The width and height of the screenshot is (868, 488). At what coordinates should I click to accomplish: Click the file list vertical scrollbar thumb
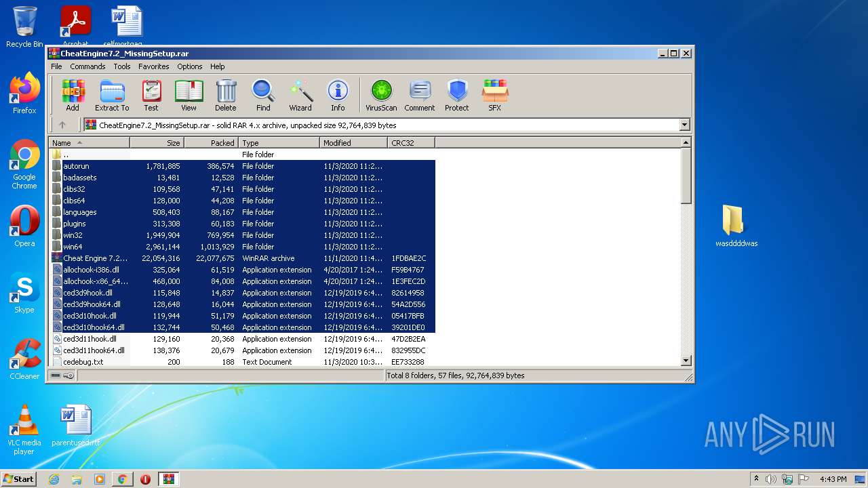[686, 176]
